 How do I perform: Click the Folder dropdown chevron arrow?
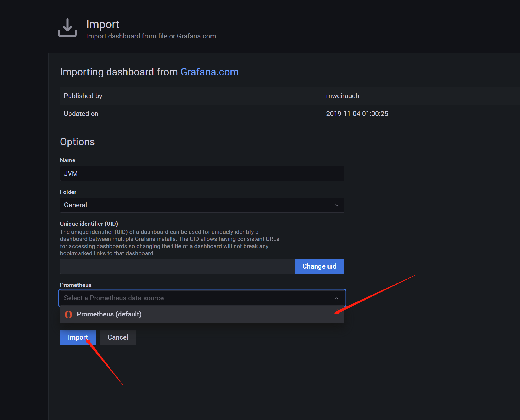click(x=337, y=205)
